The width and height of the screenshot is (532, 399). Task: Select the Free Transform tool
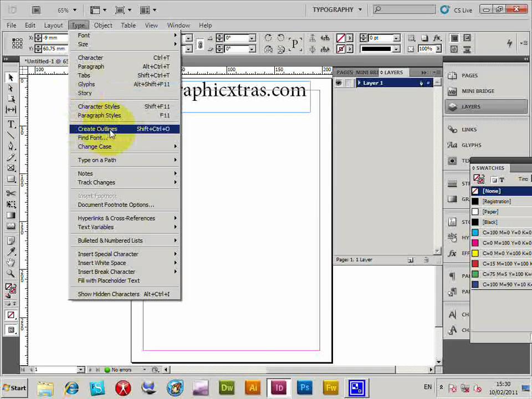pos(11,204)
